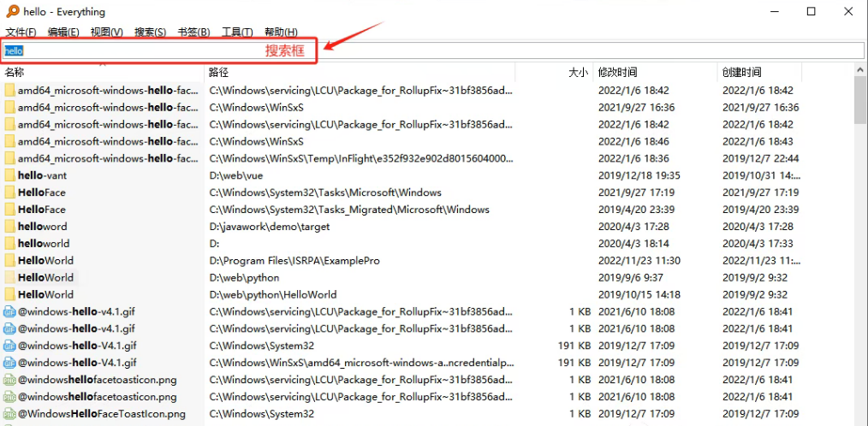
Task: Click modified time 2019/9/6 9:37
Action: (631, 277)
